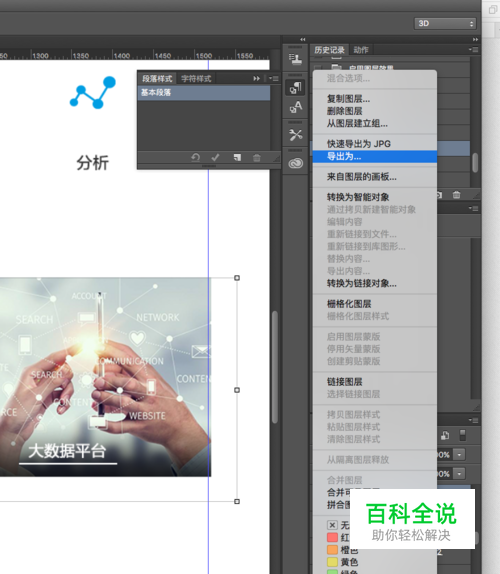Screen dimensions: 500x574
Task: Switch to the 动作 tab
Action: [x=361, y=50]
